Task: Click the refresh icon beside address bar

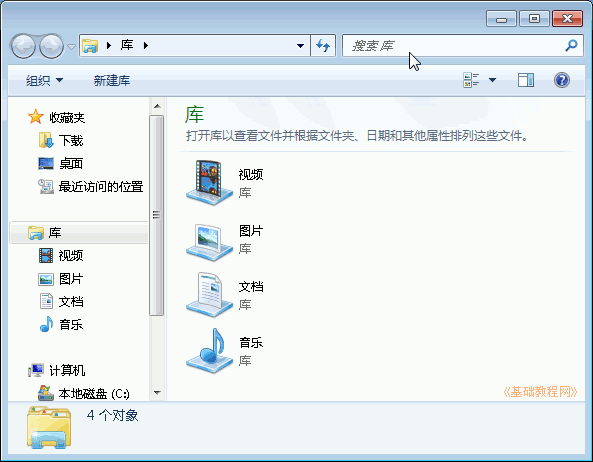Action: coord(323,46)
